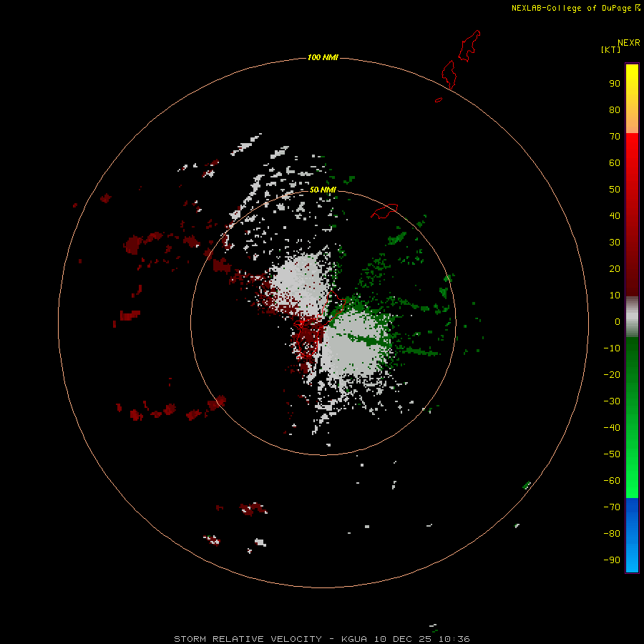Click the -90 value on the velocity scale
Screen dimensions: 644x644
tap(612, 560)
